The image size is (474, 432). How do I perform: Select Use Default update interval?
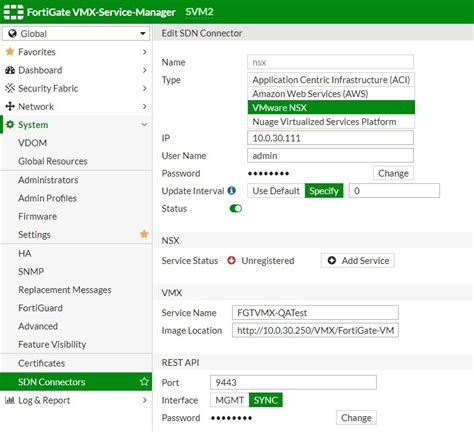(x=276, y=191)
